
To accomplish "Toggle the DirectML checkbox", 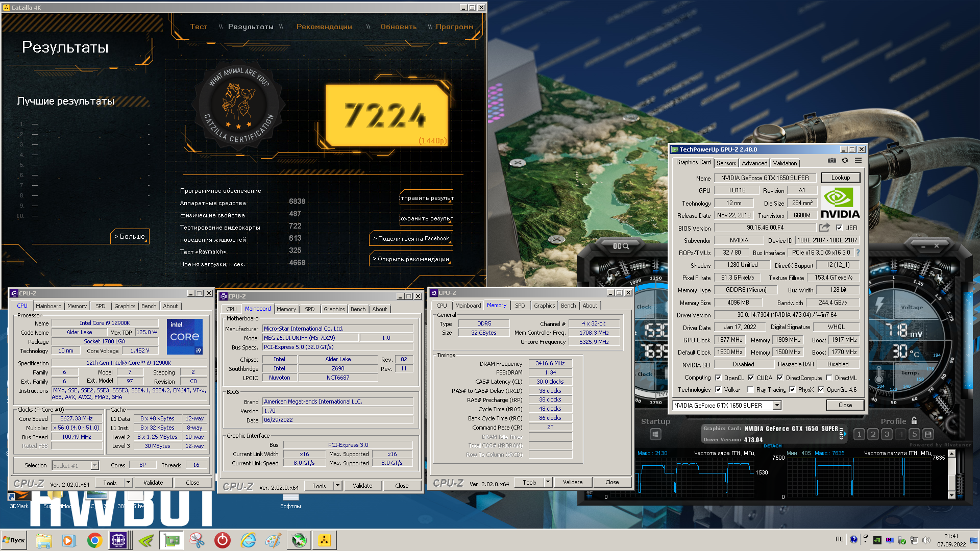I will 829,378.
